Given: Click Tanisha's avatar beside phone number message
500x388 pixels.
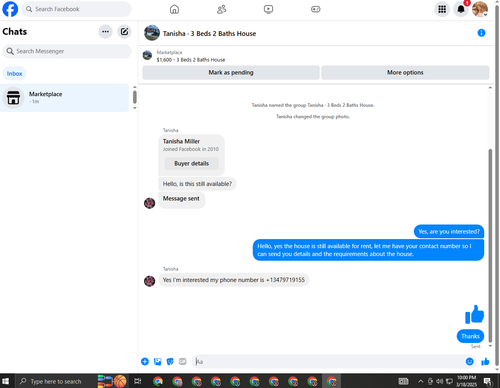Looking at the screenshot, I should click(x=149, y=281).
